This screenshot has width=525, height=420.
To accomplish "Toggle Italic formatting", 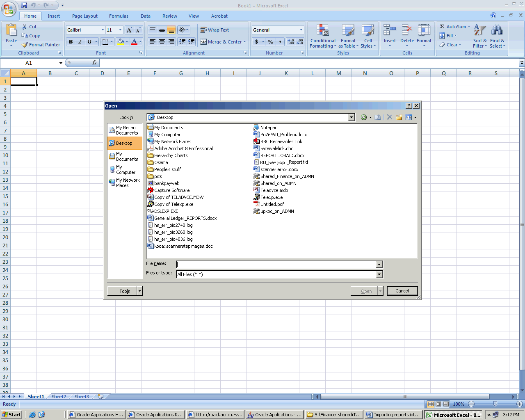I will (80, 42).
